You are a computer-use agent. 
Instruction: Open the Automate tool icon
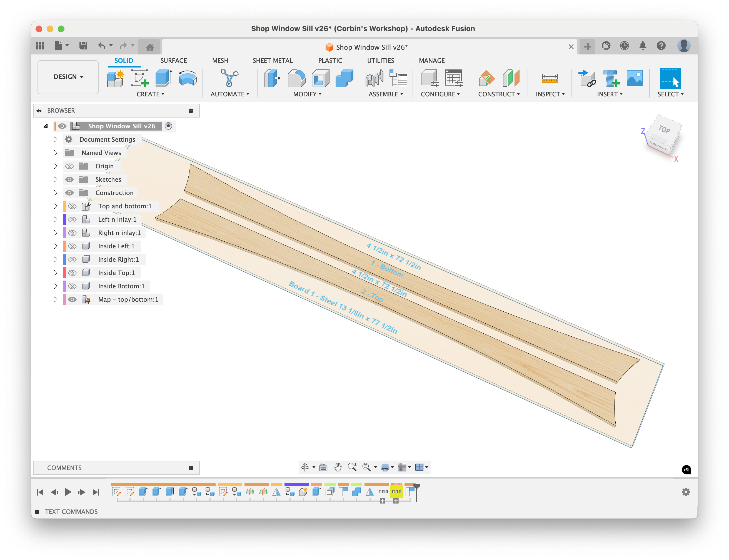[230, 79]
